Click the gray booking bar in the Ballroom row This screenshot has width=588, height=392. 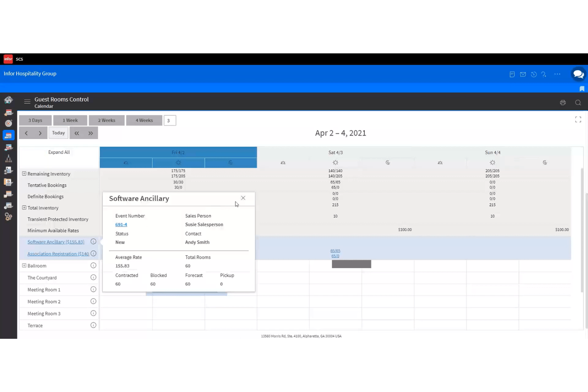[352, 264]
